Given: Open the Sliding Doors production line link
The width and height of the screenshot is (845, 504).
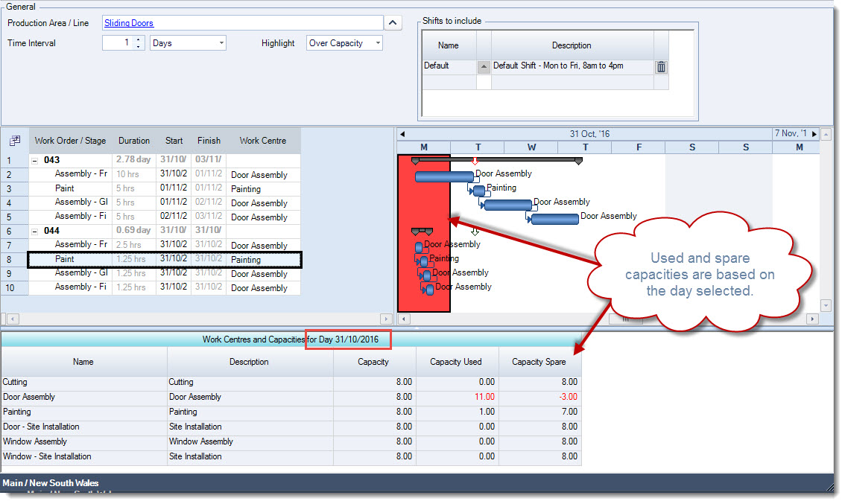Looking at the screenshot, I should (x=129, y=23).
